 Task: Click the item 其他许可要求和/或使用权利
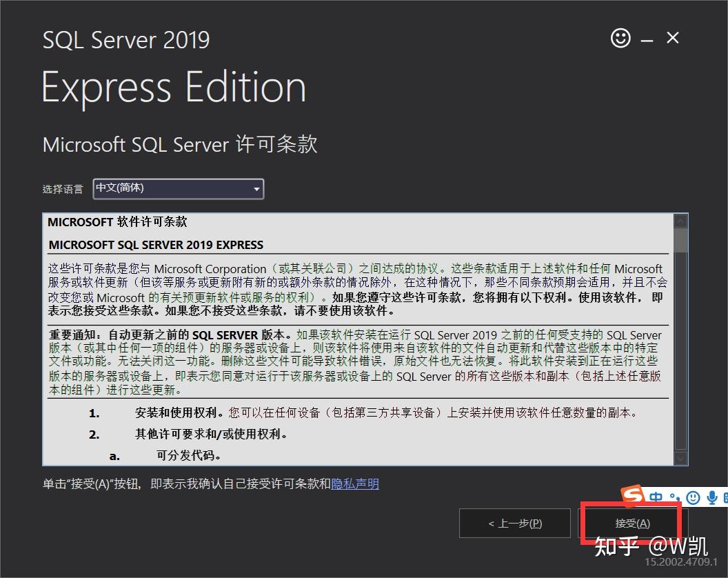[x=211, y=434]
